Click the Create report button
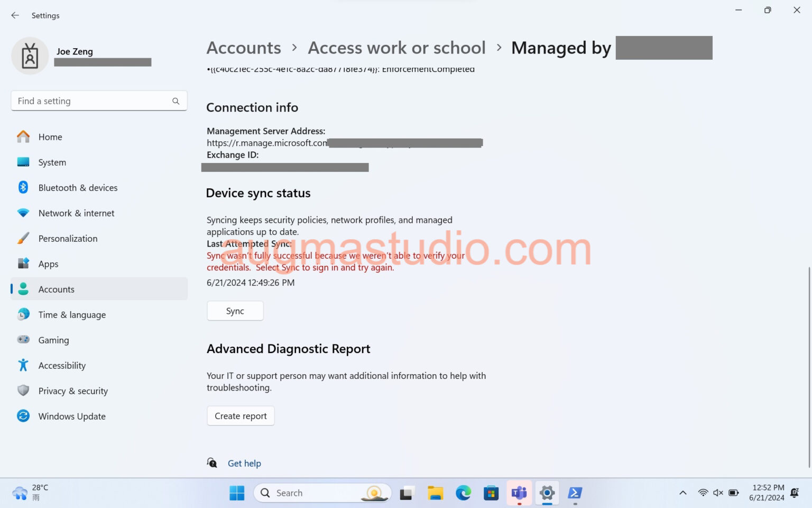The width and height of the screenshot is (812, 508). [x=241, y=415]
